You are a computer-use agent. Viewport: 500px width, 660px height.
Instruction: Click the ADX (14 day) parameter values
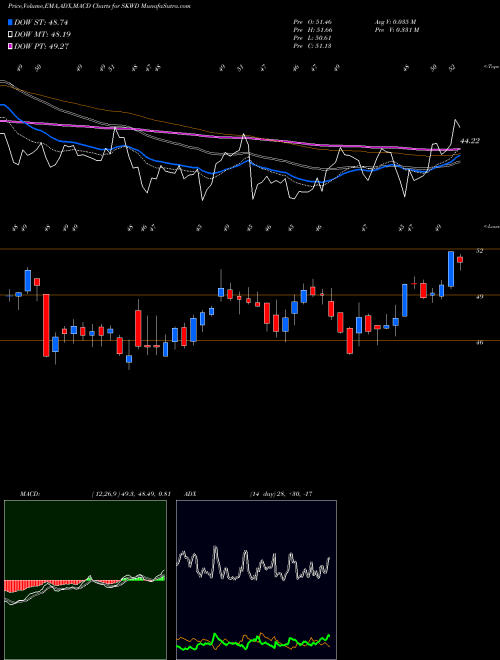[x=281, y=494]
